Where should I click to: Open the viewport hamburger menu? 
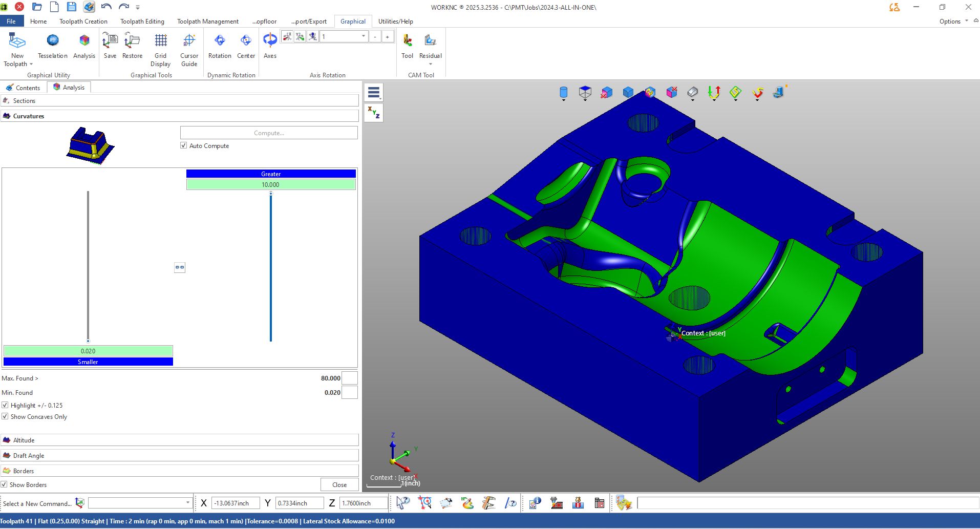[x=374, y=93]
